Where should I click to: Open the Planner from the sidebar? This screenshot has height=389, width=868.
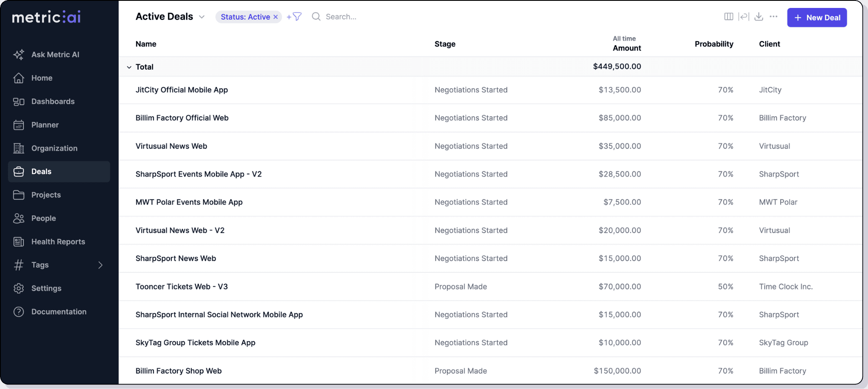point(45,125)
